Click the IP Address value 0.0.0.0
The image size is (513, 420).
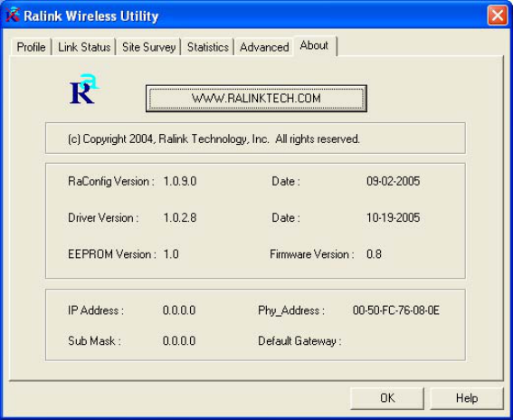pyautogui.click(x=179, y=310)
